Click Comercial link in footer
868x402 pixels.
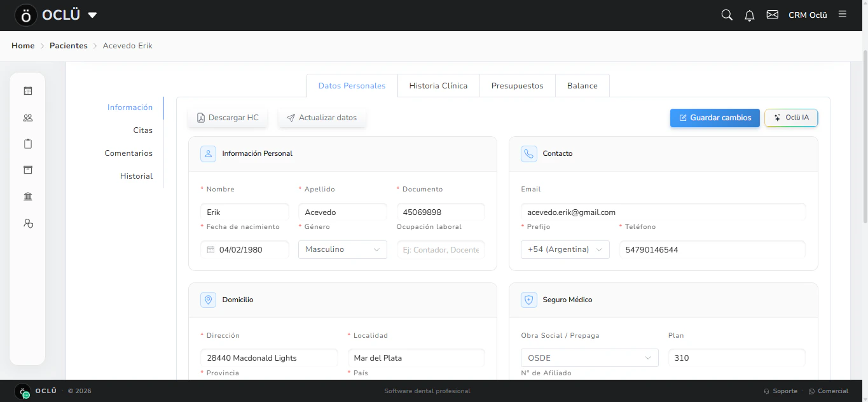click(x=828, y=391)
